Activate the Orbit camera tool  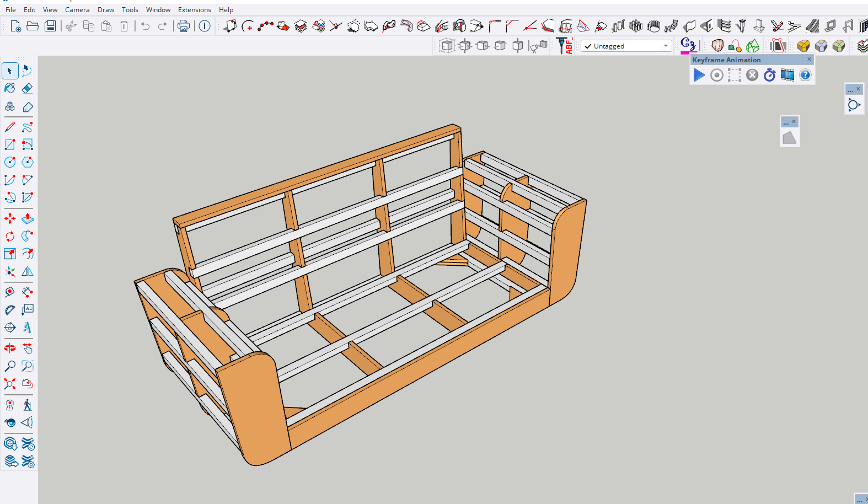coord(10,348)
